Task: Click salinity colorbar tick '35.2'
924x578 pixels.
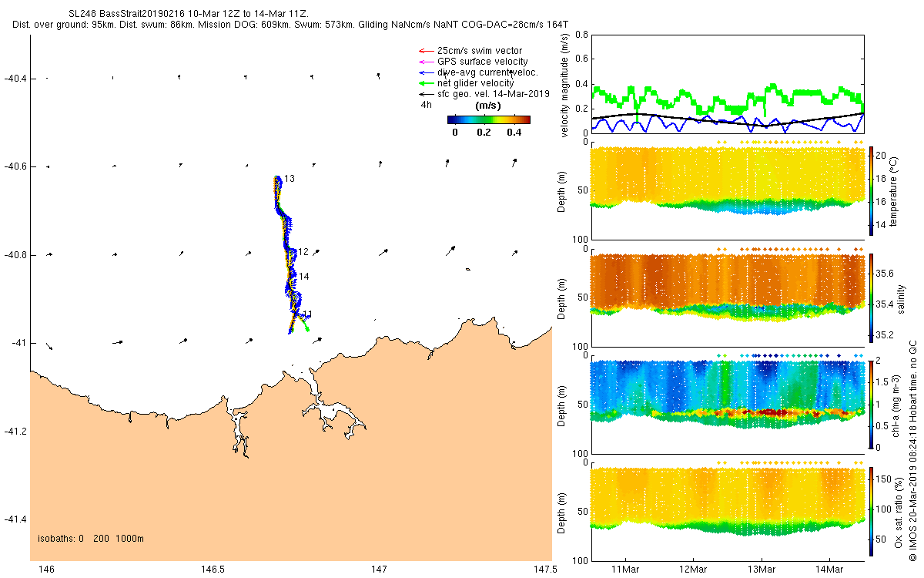Action: coord(885,335)
